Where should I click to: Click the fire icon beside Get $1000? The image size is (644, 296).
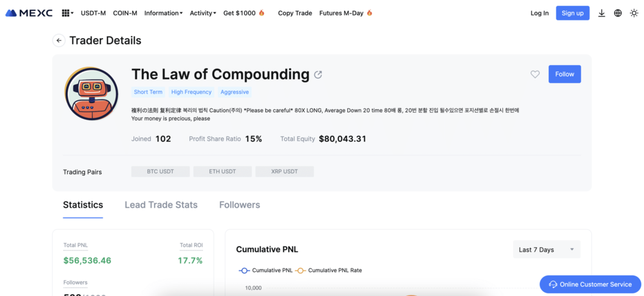click(261, 13)
